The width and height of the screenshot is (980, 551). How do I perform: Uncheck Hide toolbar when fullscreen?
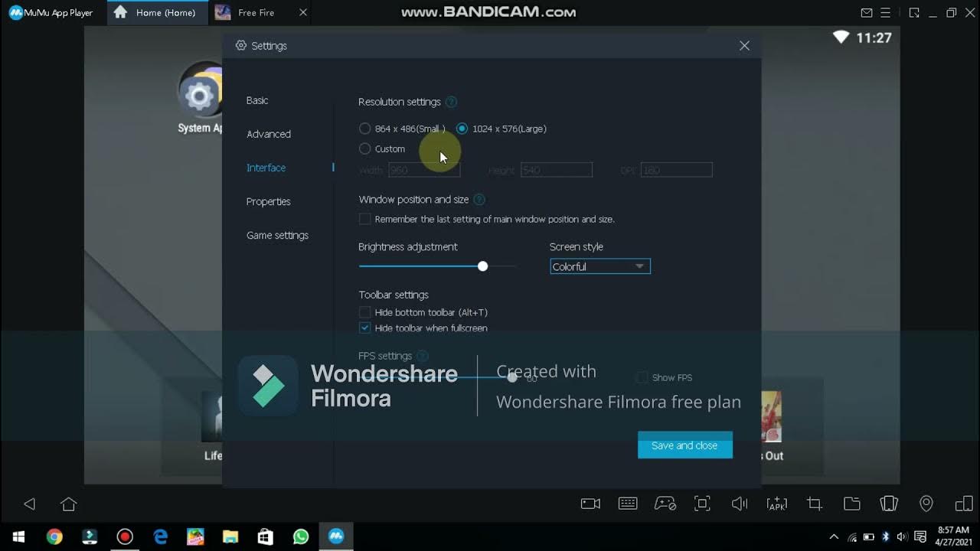(365, 328)
